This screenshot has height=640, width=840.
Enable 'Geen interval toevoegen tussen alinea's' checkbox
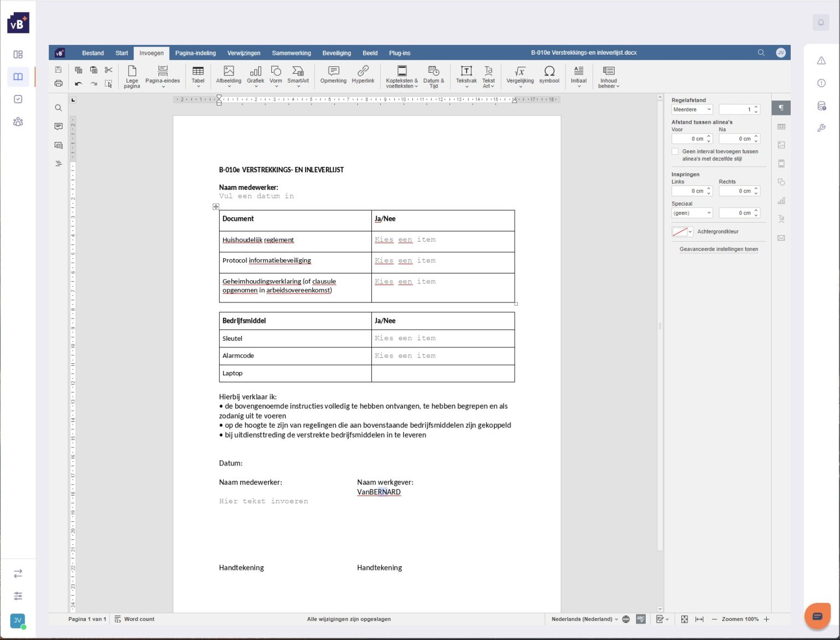(x=675, y=151)
